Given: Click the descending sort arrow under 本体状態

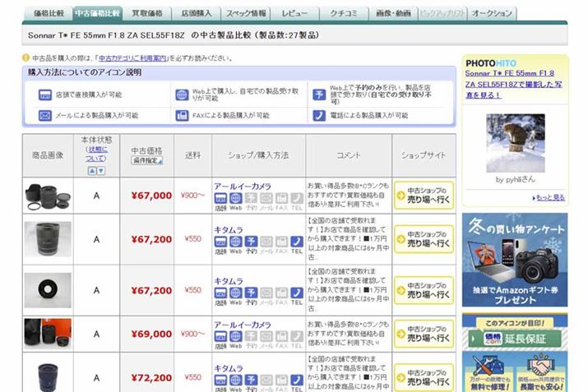Looking at the screenshot, I should pyautogui.click(x=101, y=171).
